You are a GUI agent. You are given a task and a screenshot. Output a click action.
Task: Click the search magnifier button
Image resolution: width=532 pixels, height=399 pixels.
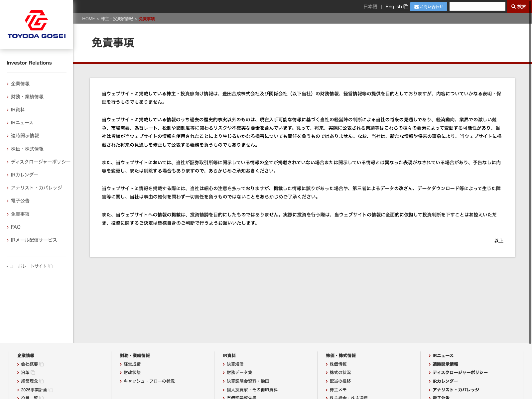click(x=519, y=7)
